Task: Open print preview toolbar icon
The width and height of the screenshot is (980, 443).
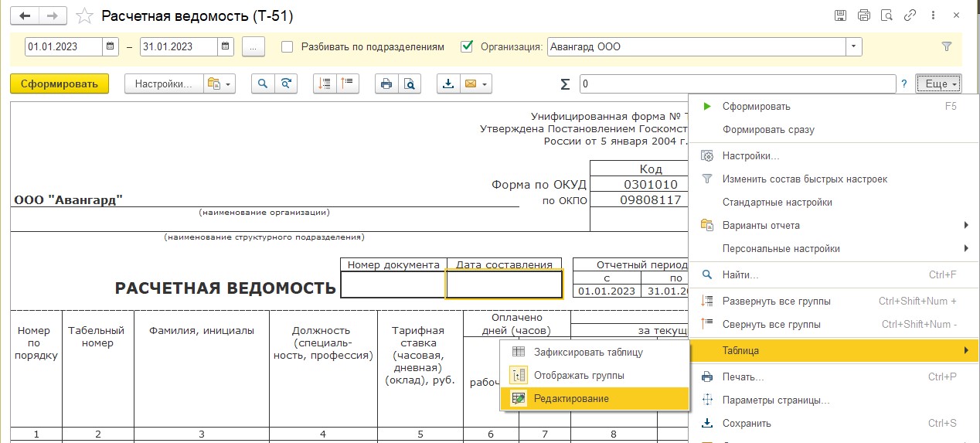Action: [x=410, y=83]
